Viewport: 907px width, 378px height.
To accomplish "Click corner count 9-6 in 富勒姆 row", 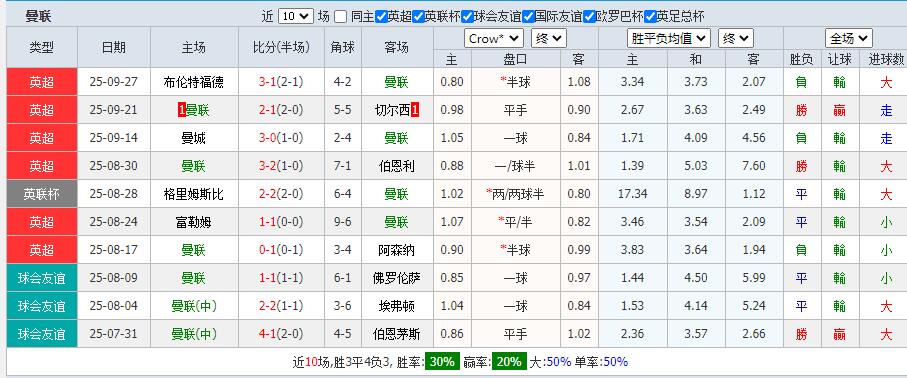I will coord(342,222).
